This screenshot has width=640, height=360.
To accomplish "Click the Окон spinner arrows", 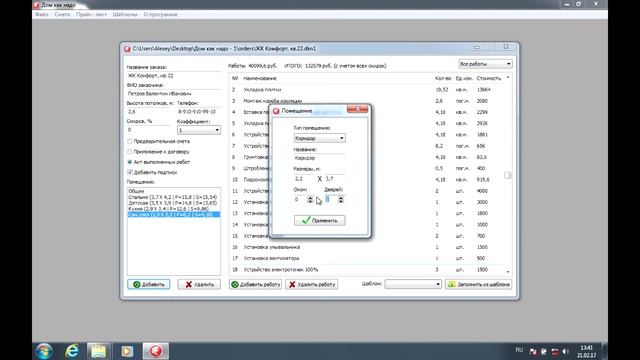I will 310,200.
